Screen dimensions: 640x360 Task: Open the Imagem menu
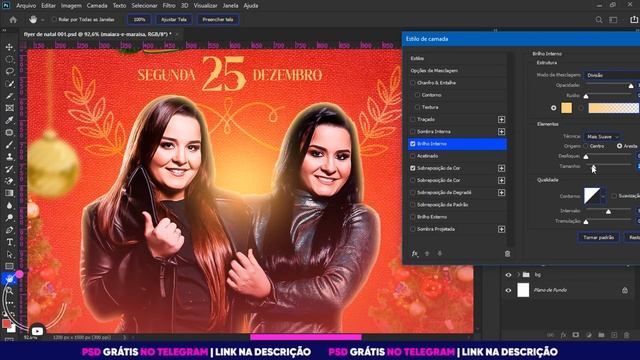coord(71,6)
